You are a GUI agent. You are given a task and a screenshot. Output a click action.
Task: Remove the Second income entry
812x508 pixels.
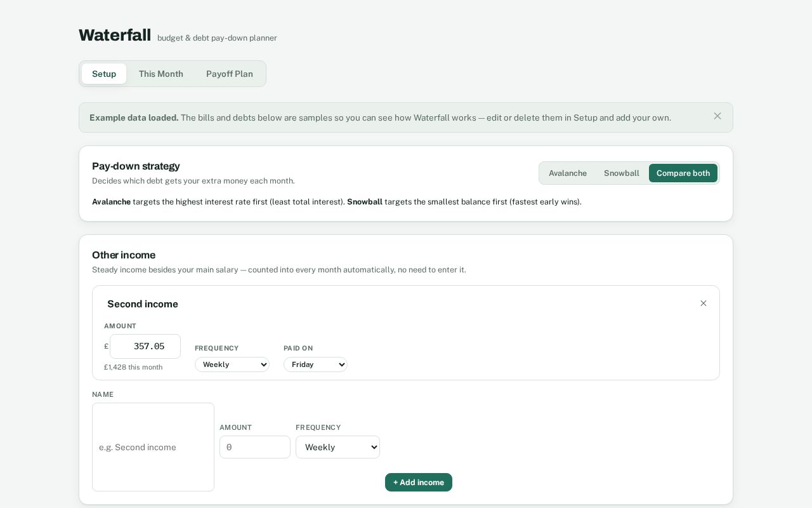tap(704, 304)
